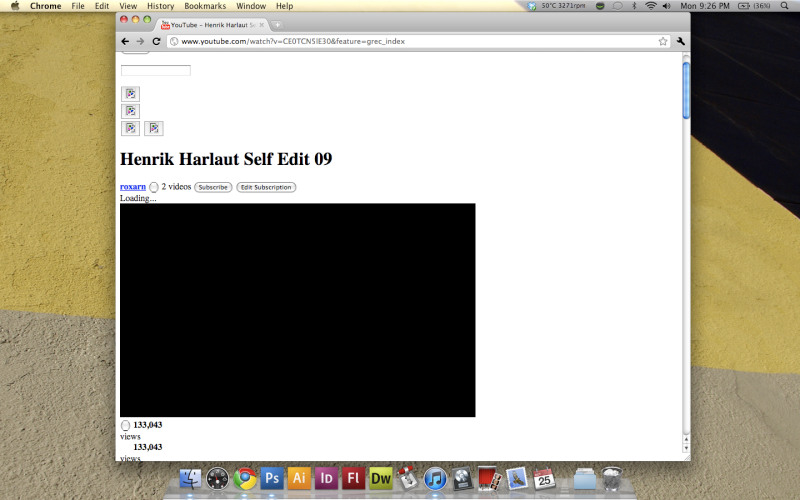Select the radio button beside 133,043 views
Viewport: 800px width, 500px height.
point(125,426)
